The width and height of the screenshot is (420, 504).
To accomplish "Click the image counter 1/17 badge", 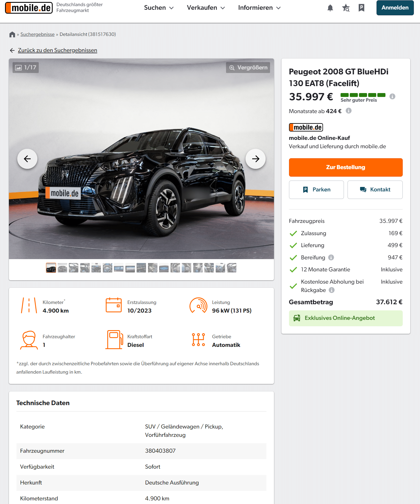I will (26, 67).
